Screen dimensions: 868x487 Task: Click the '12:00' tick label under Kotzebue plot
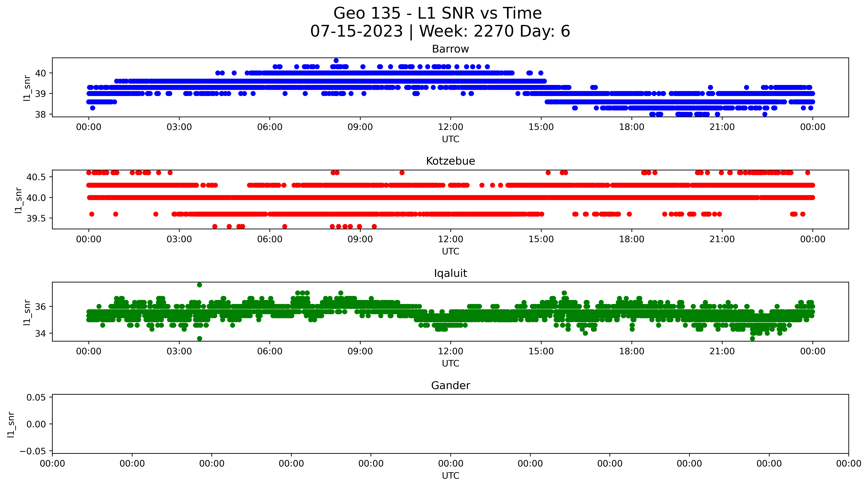coord(451,239)
